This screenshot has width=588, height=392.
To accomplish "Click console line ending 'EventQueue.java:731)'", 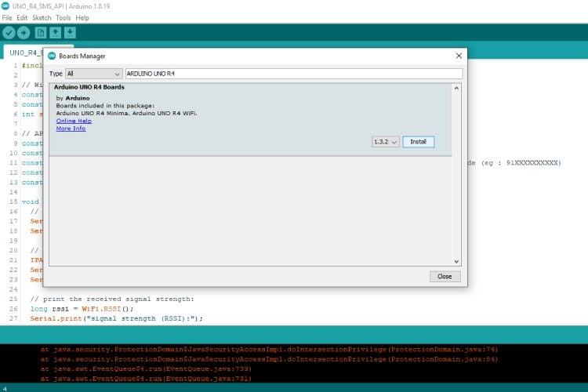I will tap(146, 379).
